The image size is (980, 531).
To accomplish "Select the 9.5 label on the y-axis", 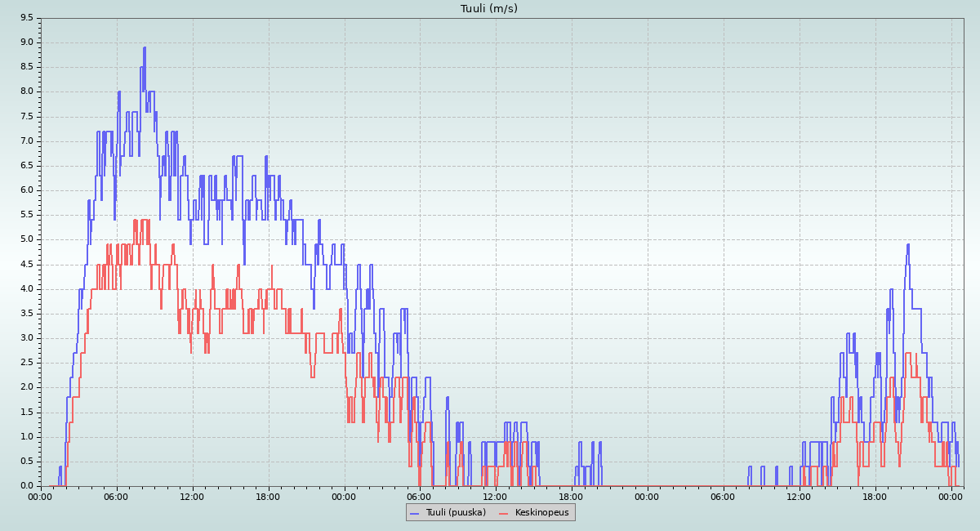I will pyautogui.click(x=27, y=17).
